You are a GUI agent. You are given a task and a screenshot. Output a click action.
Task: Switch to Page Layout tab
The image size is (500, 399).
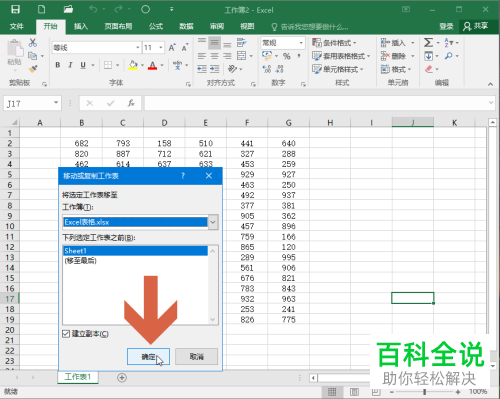[x=118, y=26]
